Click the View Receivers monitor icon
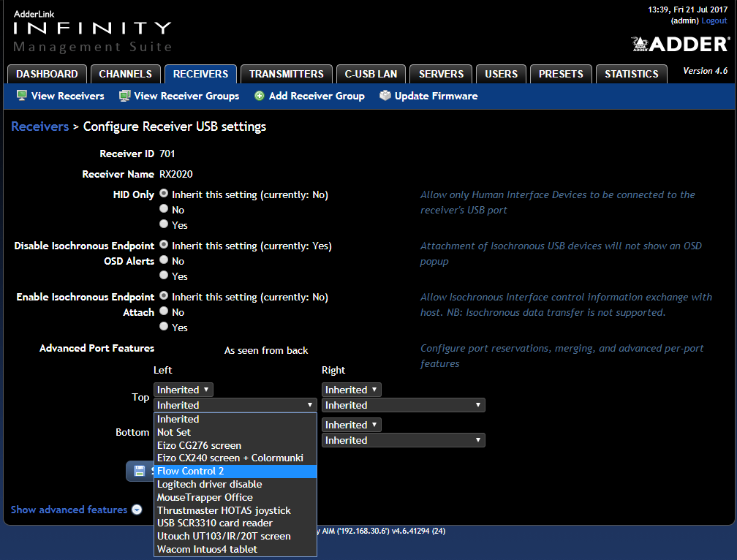Image resolution: width=737 pixels, height=560 pixels. (22, 96)
